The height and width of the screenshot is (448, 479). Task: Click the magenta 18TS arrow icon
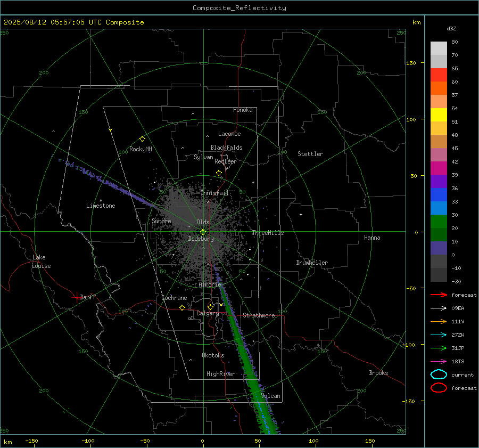(439, 362)
